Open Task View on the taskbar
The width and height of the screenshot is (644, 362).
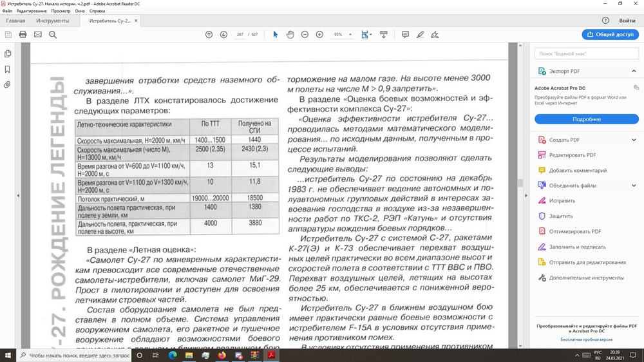(156, 356)
